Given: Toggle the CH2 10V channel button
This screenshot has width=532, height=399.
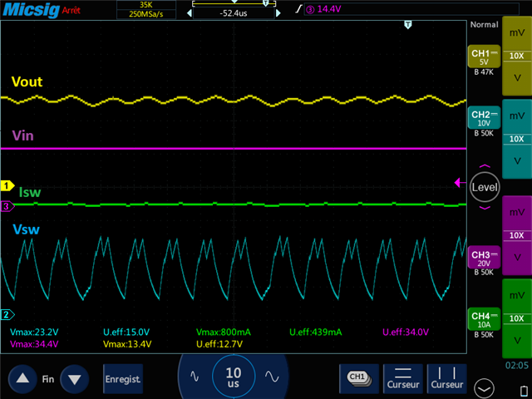Looking at the screenshot, I should click(484, 118).
